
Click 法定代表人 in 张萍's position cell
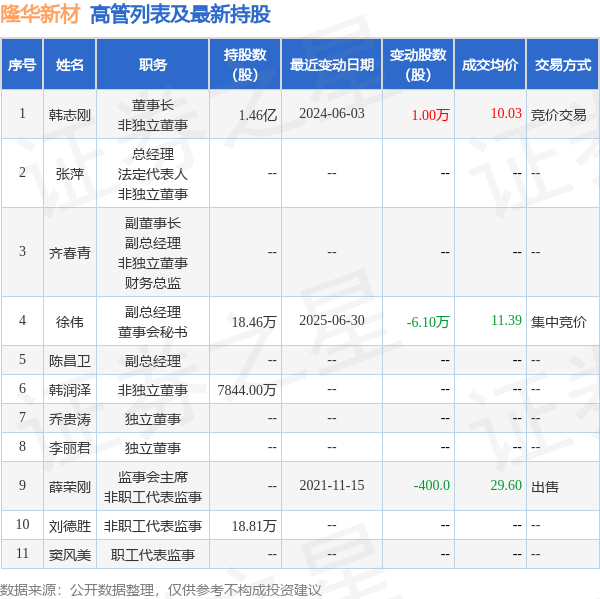coord(153,174)
